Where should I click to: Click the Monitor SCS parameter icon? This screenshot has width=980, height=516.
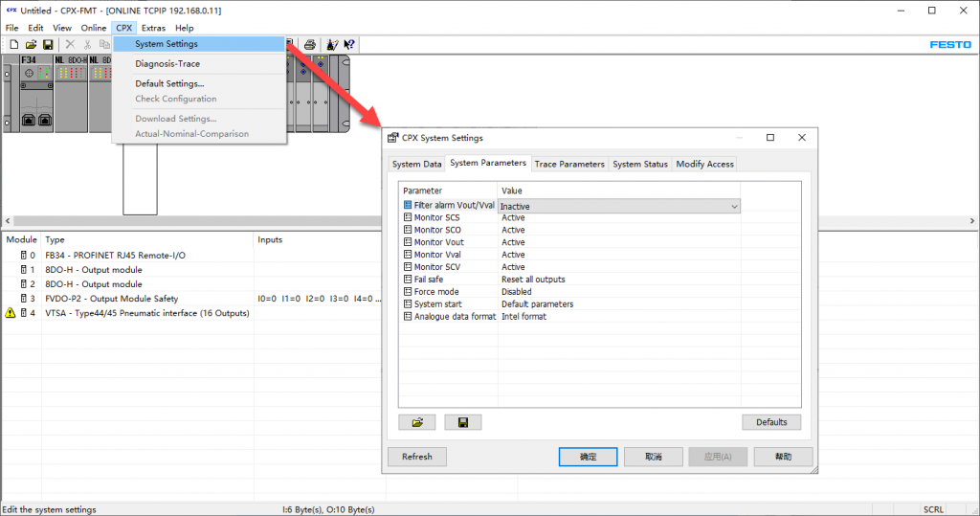[408, 217]
